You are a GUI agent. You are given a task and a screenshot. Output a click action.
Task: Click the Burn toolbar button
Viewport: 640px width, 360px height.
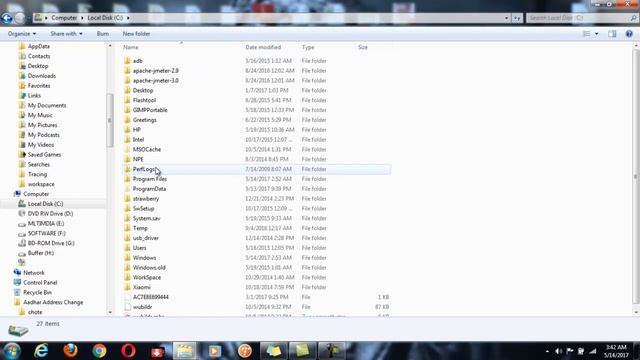(x=103, y=34)
